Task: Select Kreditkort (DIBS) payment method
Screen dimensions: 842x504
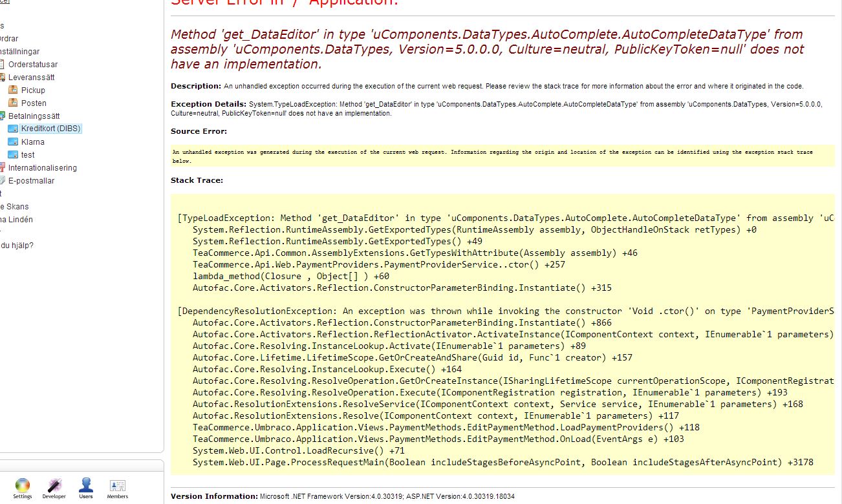Action: pos(50,129)
